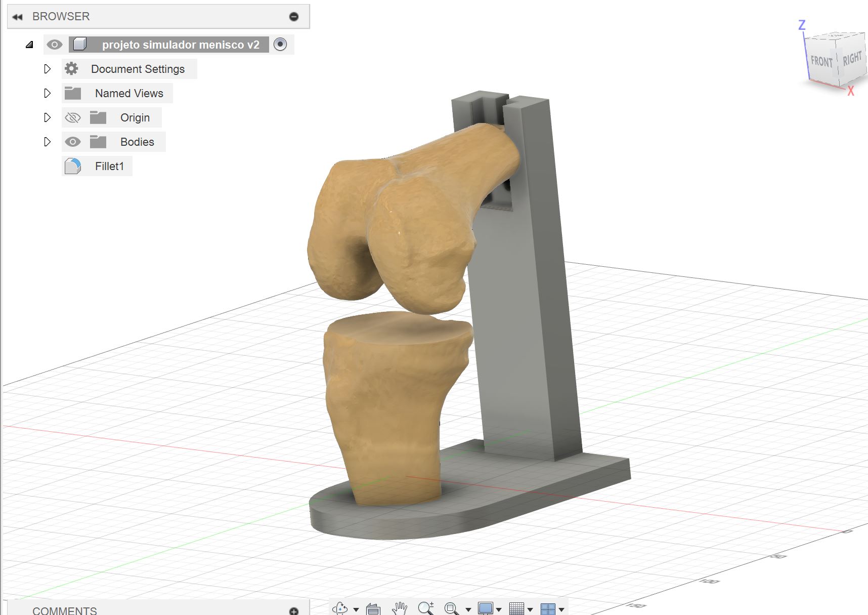Click the Display Settings monitor icon
Screen dimensions: 868x615
[486, 608]
